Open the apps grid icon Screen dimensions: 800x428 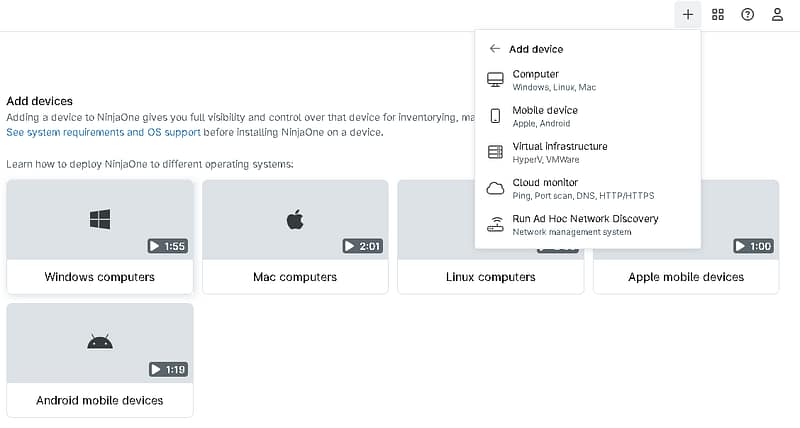point(718,15)
